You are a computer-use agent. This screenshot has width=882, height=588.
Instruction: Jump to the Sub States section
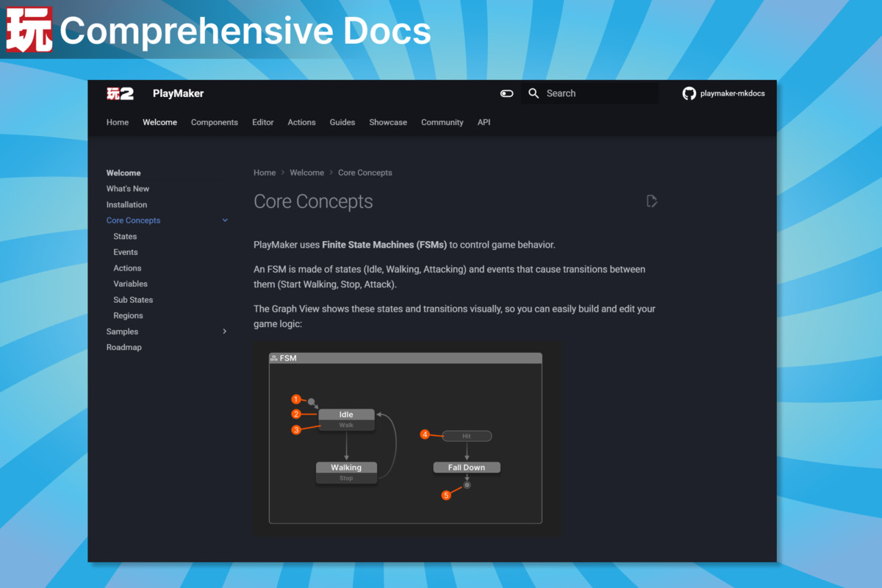[133, 300]
